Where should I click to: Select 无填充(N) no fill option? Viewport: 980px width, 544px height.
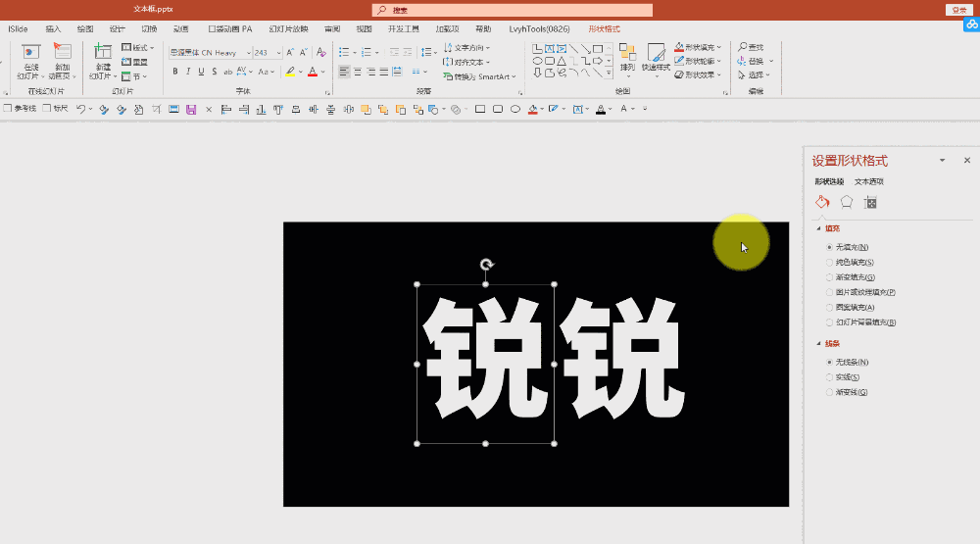click(x=848, y=247)
